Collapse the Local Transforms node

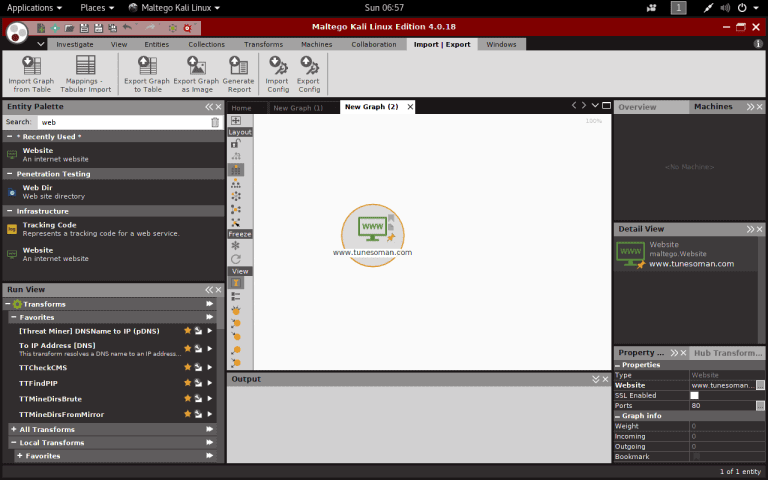[x=14, y=443]
